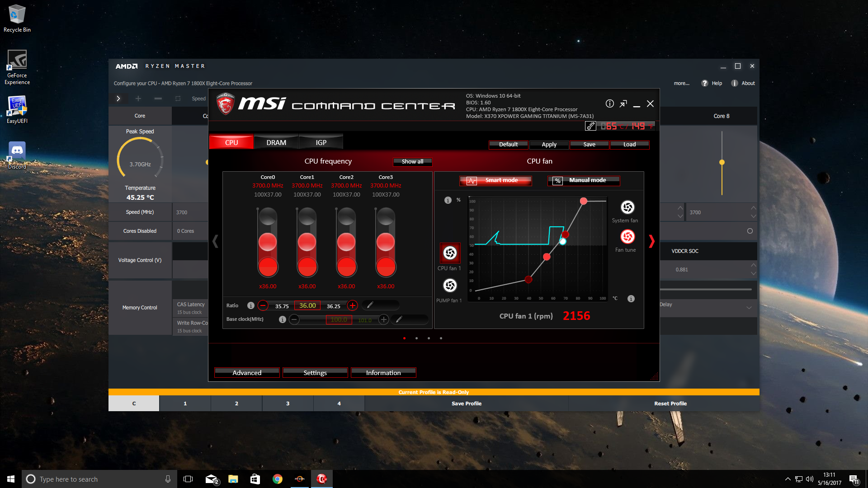
Task: Open the EasyUEFI desktop shortcut
Action: coord(17,109)
